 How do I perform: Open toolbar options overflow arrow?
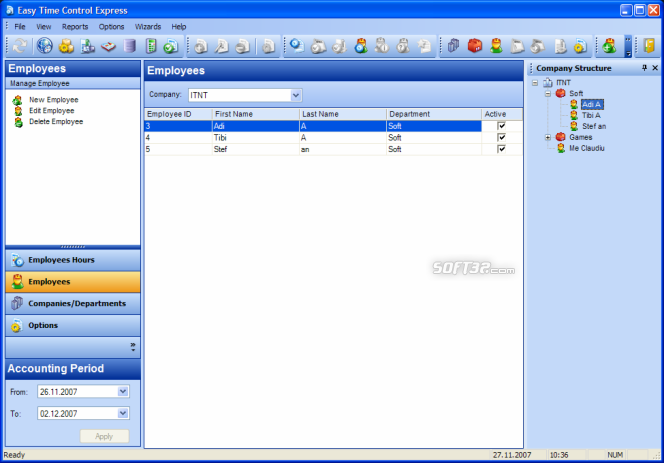point(628,47)
